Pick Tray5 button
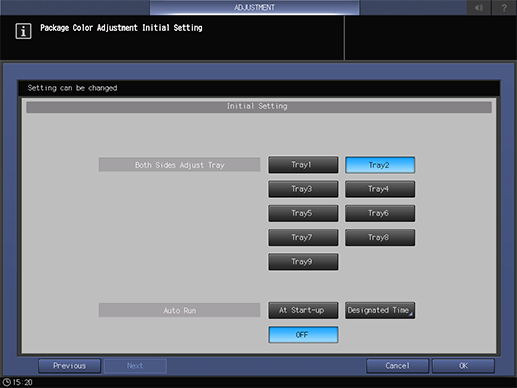 303,213
